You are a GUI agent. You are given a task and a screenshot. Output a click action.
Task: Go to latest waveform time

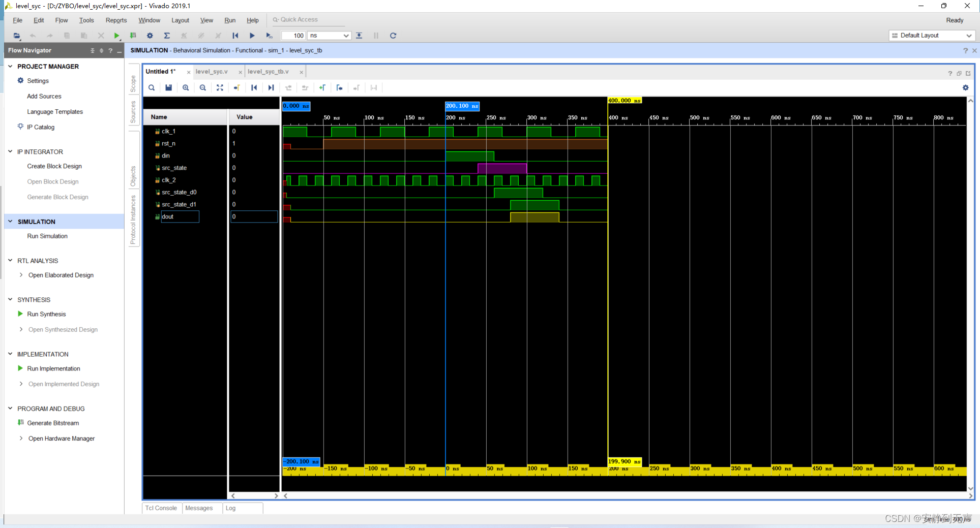click(x=271, y=87)
